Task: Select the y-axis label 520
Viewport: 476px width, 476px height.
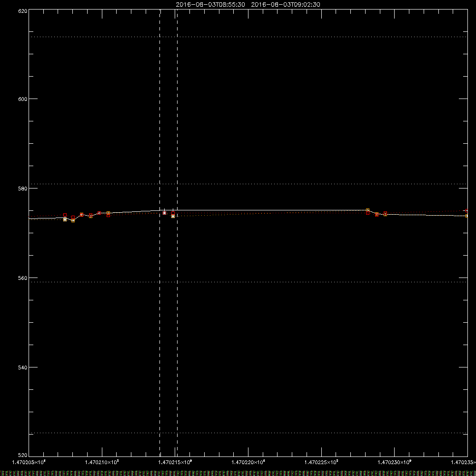Action: tap(23, 455)
